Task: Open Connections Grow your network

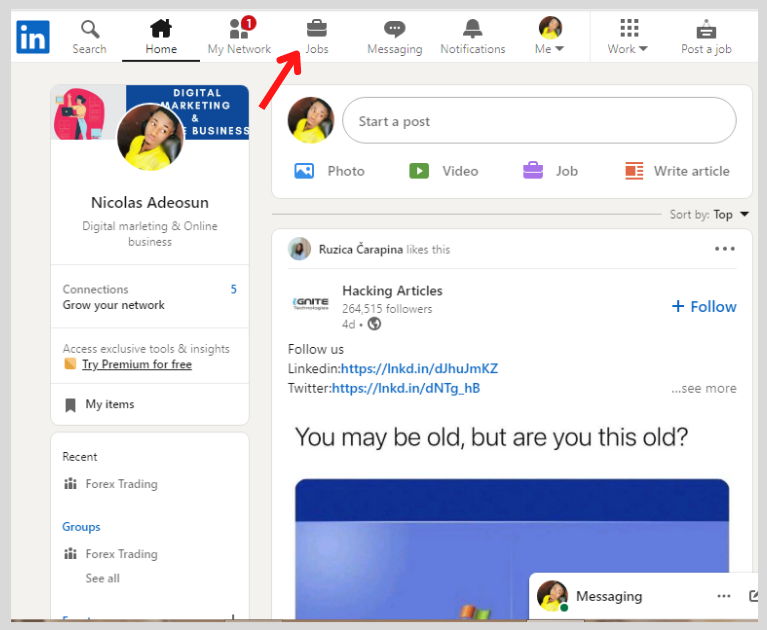Action: 150,297
